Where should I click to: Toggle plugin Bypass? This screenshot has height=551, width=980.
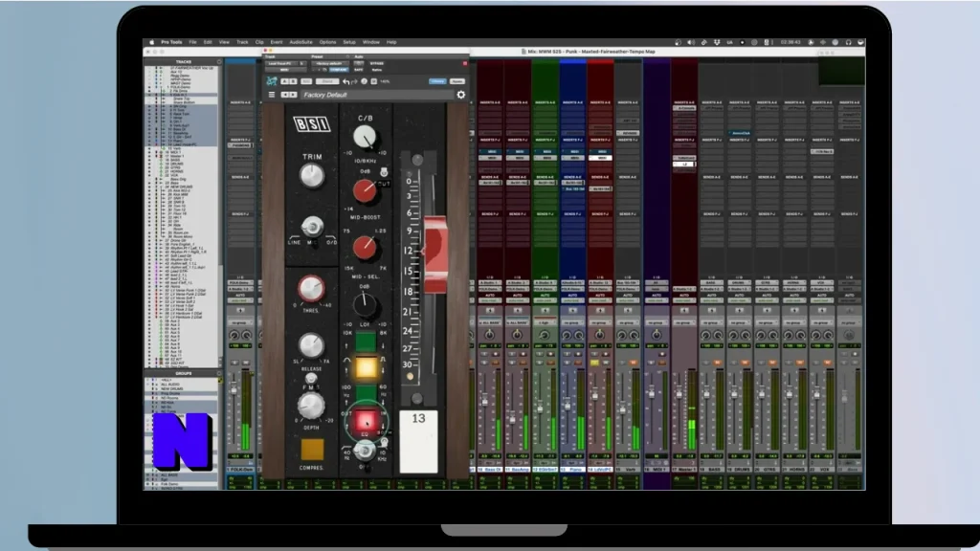[377, 64]
